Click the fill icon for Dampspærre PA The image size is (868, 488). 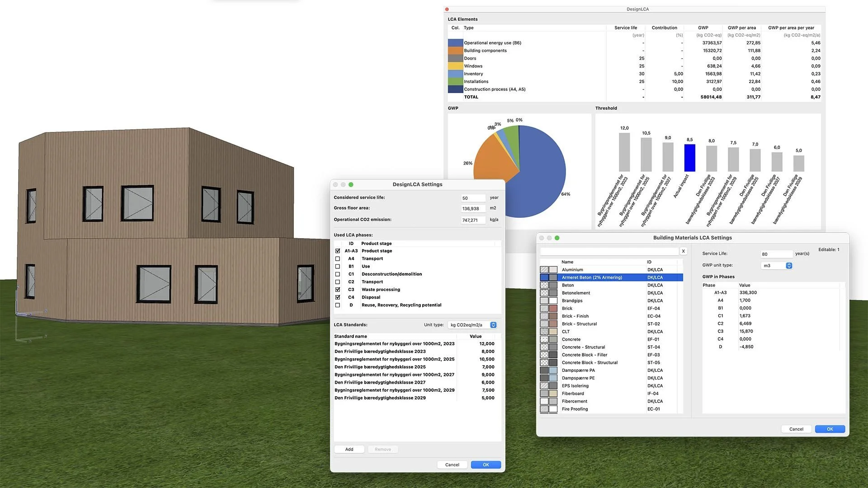544,371
